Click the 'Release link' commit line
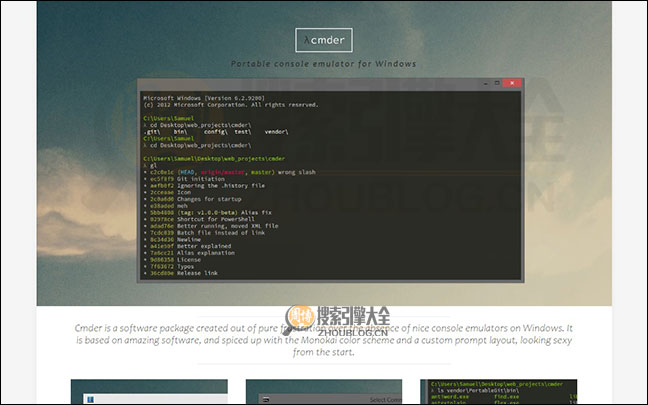Viewport: 648px width, 405px height. point(181,273)
